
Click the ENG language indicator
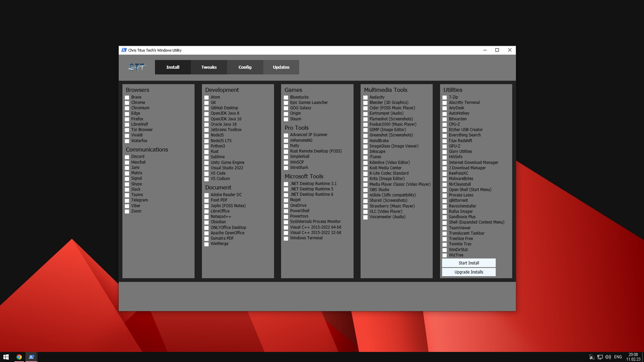tap(618, 357)
